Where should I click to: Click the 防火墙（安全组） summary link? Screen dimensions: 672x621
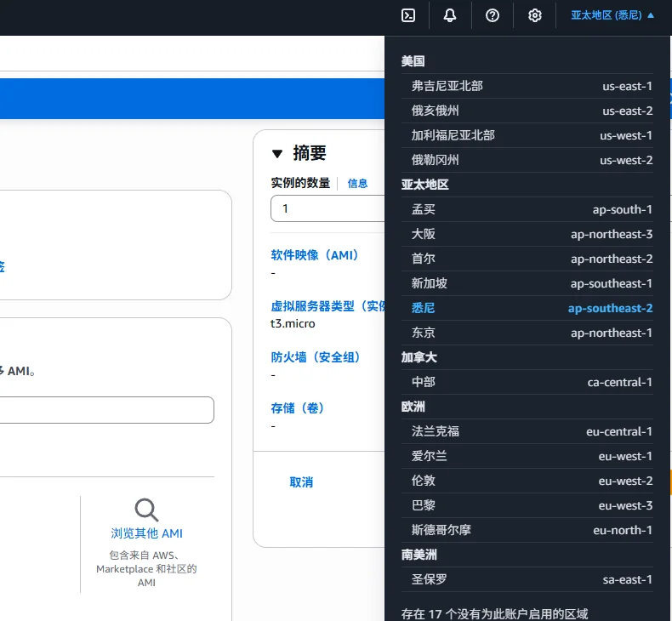(316, 357)
